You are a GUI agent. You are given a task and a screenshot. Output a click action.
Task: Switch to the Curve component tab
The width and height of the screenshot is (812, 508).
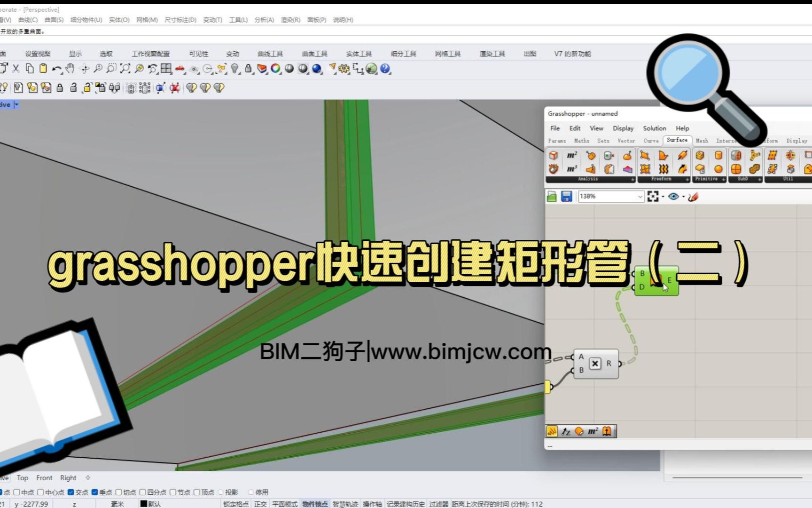point(651,141)
